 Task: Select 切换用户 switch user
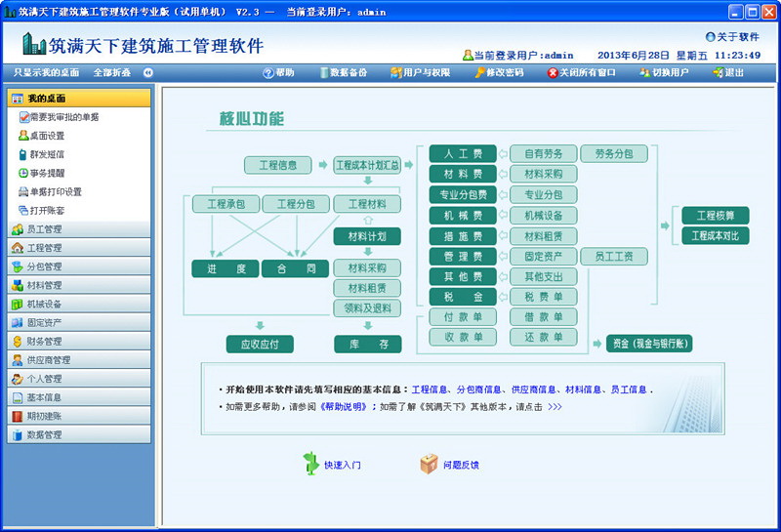click(664, 73)
